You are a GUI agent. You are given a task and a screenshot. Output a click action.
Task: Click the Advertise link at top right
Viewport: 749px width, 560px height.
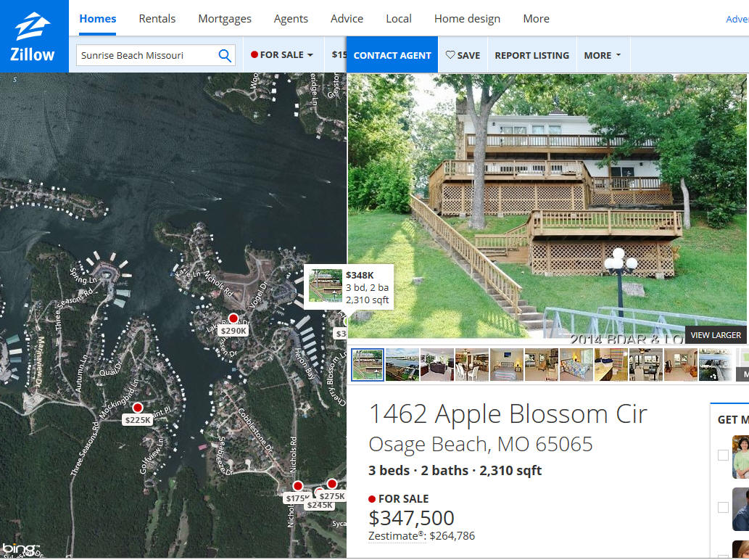coord(737,19)
